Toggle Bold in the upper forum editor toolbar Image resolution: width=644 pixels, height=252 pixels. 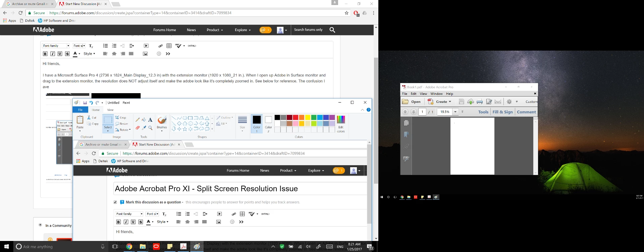pyautogui.click(x=45, y=54)
